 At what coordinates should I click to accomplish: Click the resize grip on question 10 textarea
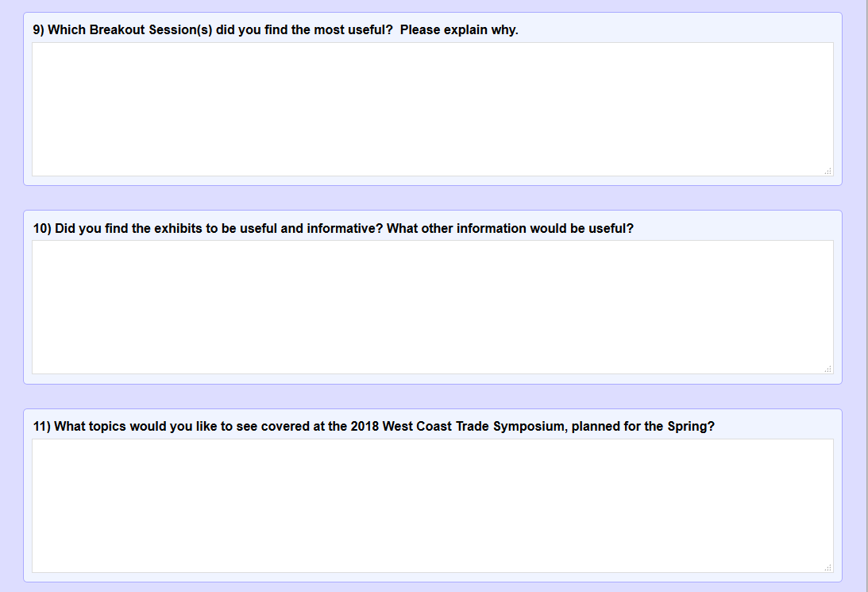coord(828,369)
